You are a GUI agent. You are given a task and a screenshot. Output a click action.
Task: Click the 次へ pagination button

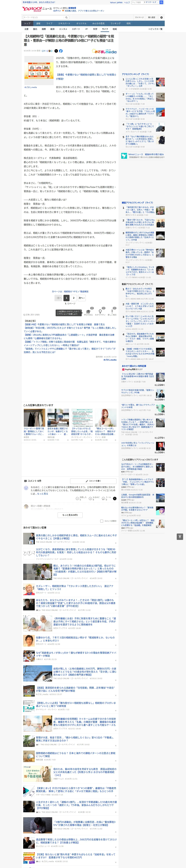coord(81,298)
